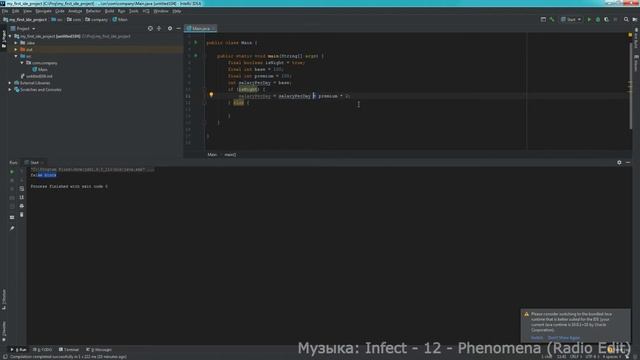This screenshot has width=640, height=360.
Task: Click the Process finished with exit code line
Action: pyautogui.click(x=69, y=187)
